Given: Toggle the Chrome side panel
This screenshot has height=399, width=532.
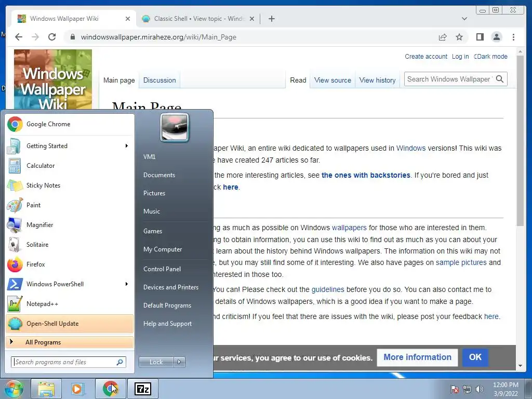Looking at the screenshot, I should point(480,37).
